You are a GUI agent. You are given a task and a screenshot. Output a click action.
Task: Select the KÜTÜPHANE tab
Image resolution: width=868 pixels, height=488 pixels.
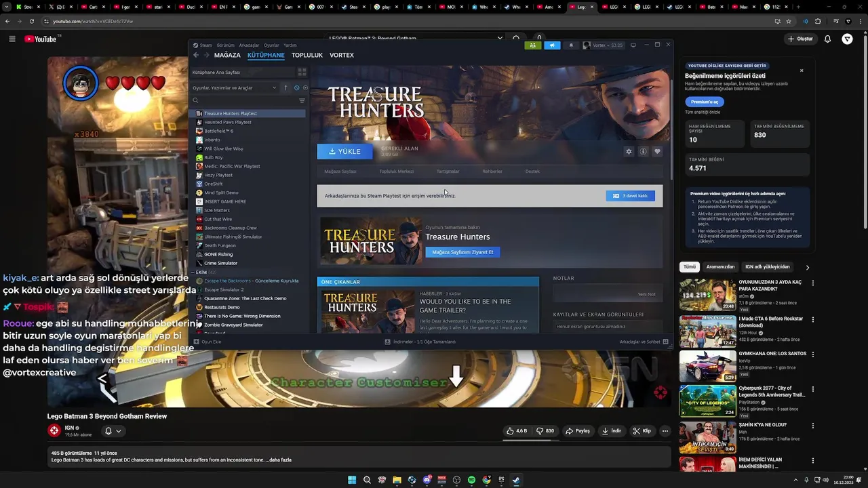(266, 55)
